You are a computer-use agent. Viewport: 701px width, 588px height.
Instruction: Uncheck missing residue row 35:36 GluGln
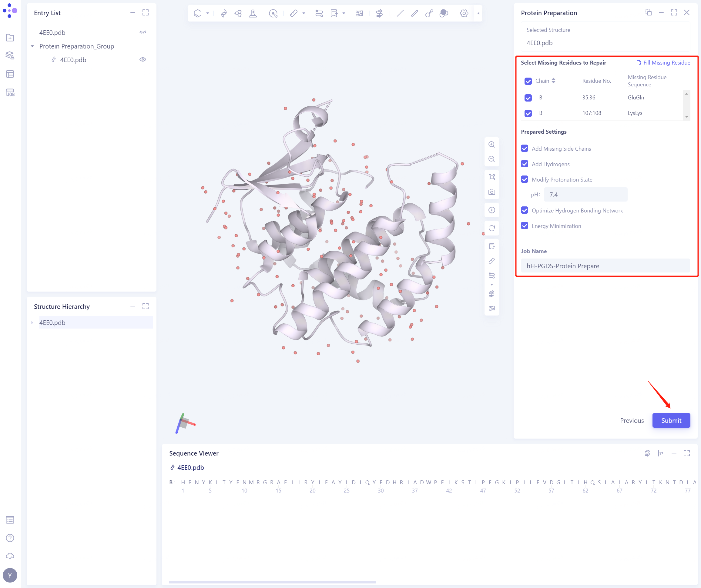[528, 98]
